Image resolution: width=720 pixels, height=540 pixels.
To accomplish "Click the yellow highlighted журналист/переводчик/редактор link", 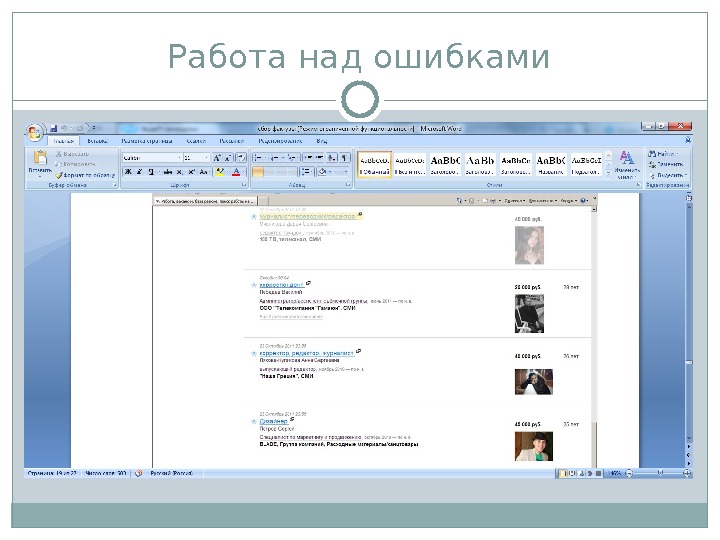I will [x=308, y=216].
